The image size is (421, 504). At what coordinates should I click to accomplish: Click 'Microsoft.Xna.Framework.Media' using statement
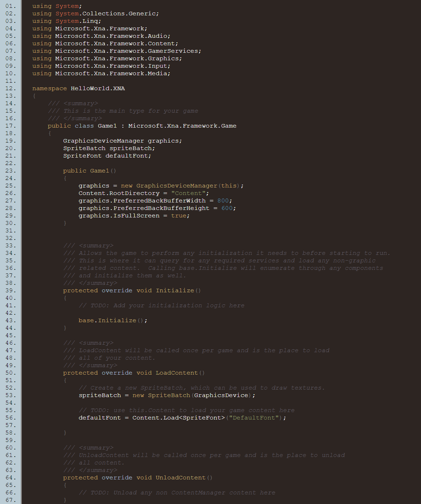pyautogui.click(x=101, y=73)
